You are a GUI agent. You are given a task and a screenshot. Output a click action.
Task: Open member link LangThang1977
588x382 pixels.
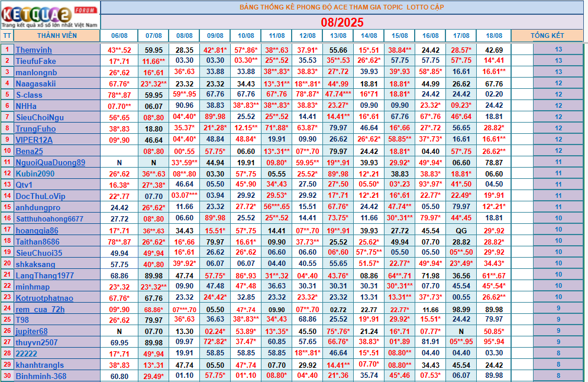(x=44, y=276)
